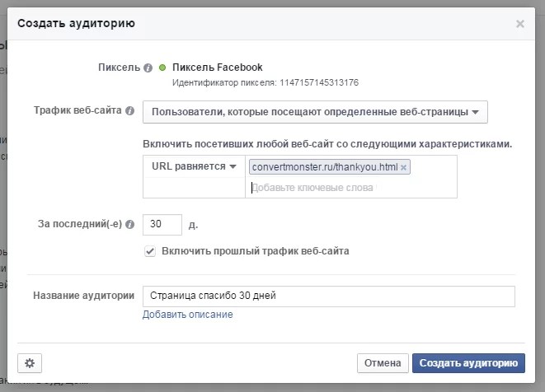Click the convertmonster.ru/thankyou.html URL tag
Viewport: 545px width, 392px height.
324,167
